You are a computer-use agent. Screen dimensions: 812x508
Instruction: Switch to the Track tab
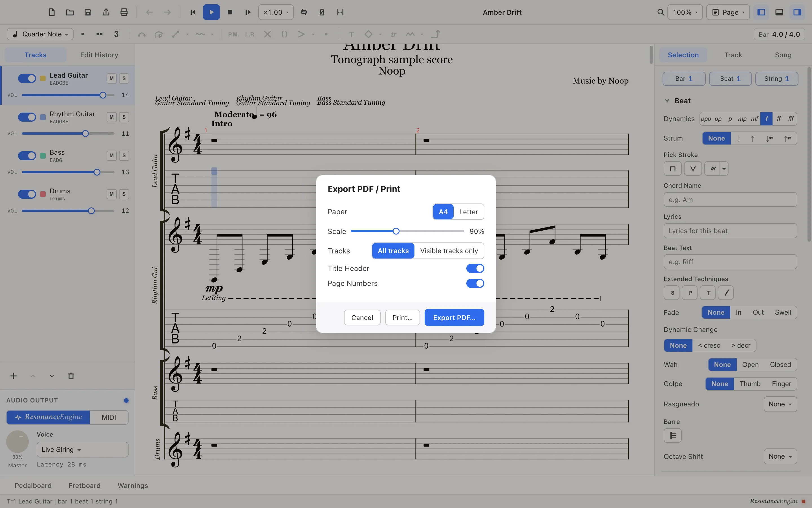[x=733, y=55]
